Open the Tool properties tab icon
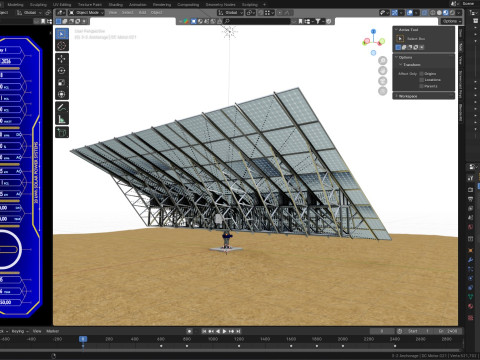This screenshot has height=360, width=480. tap(471, 178)
